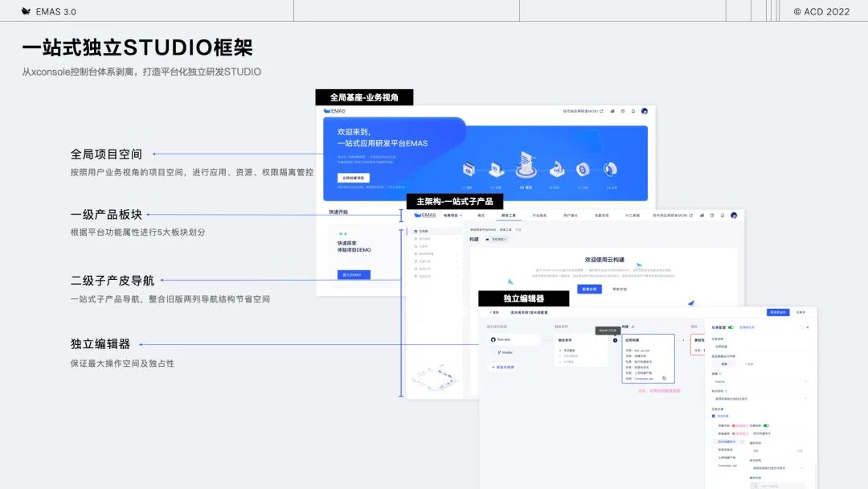Image resolution: width=868 pixels, height=489 pixels.
Task: Click notification bell in main architecture window
Action: tap(723, 216)
